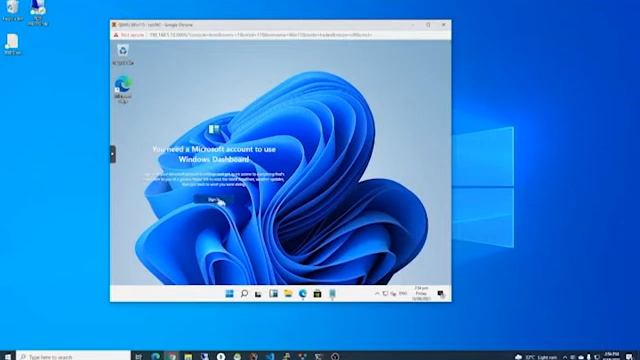Open the host taskbar clock
This screenshot has width=640, height=360.
611,356
